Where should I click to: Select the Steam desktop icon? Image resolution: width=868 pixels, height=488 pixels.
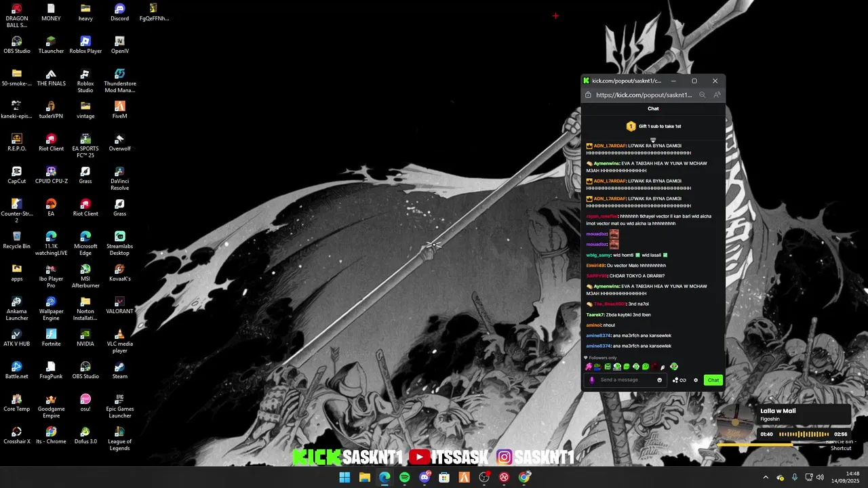(x=119, y=371)
